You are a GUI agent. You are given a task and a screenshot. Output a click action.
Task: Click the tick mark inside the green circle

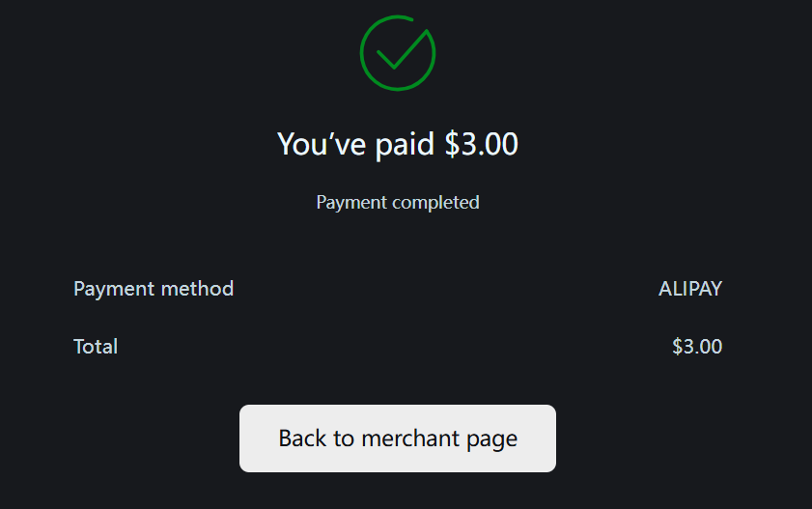click(x=401, y=51)
